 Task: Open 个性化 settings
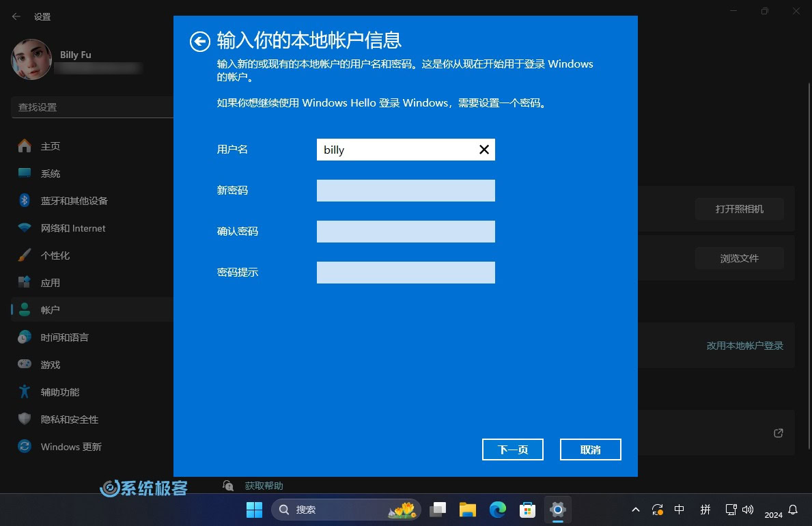pyautogui.click(x=55, y=255)
